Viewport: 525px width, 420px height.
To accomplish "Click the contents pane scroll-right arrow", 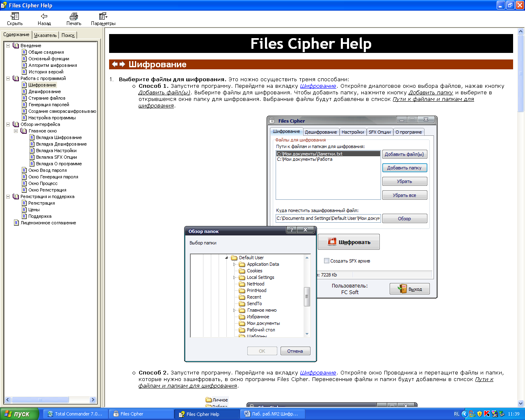I will (x=93, y=400).
